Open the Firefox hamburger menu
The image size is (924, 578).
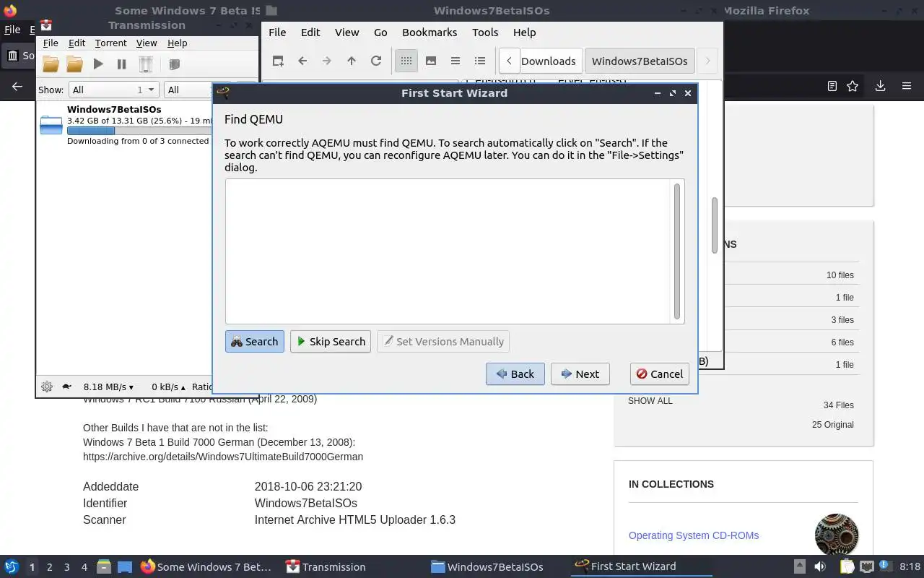(x=907, y=86)
